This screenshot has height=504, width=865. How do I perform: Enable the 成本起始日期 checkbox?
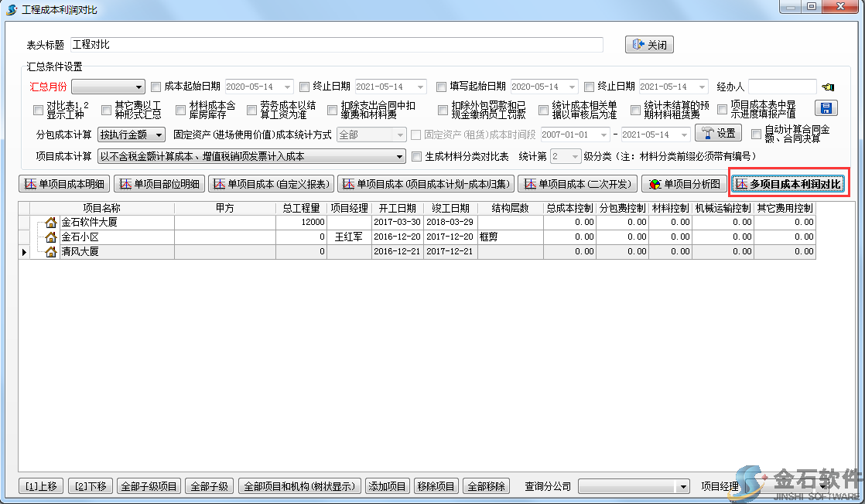point(156,87)
